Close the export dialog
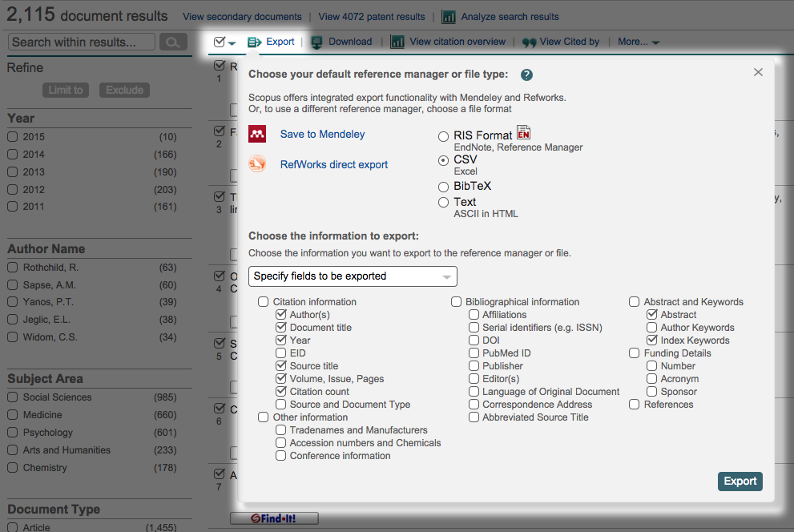Viewport: 794px width, 532px height. [x=758, y=72]
